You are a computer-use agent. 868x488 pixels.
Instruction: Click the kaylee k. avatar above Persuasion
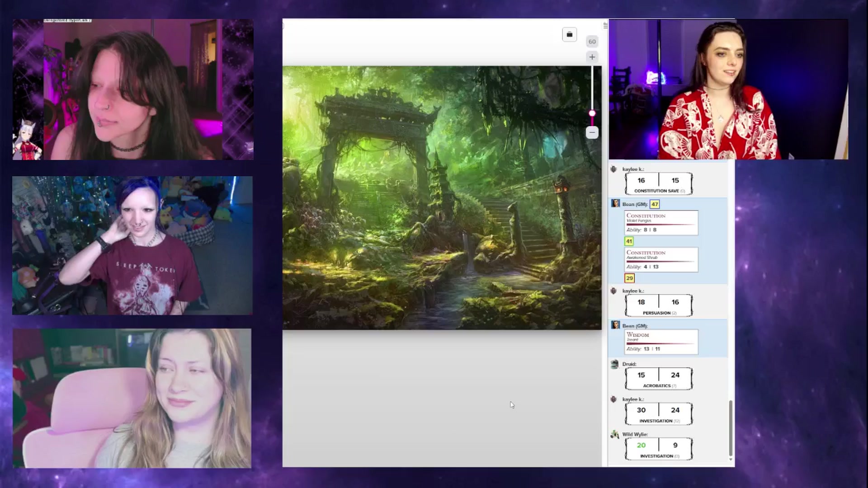(613, 291)
